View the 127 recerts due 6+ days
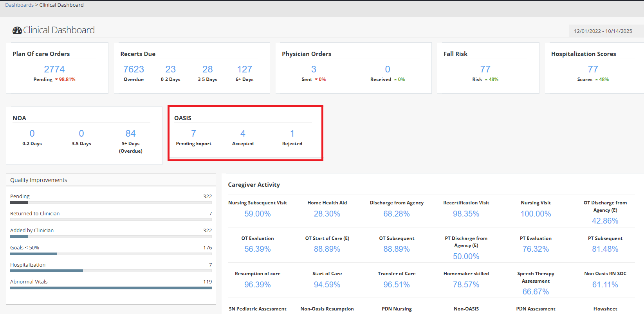This screenshot has height=314, width=644. point(244,69)
